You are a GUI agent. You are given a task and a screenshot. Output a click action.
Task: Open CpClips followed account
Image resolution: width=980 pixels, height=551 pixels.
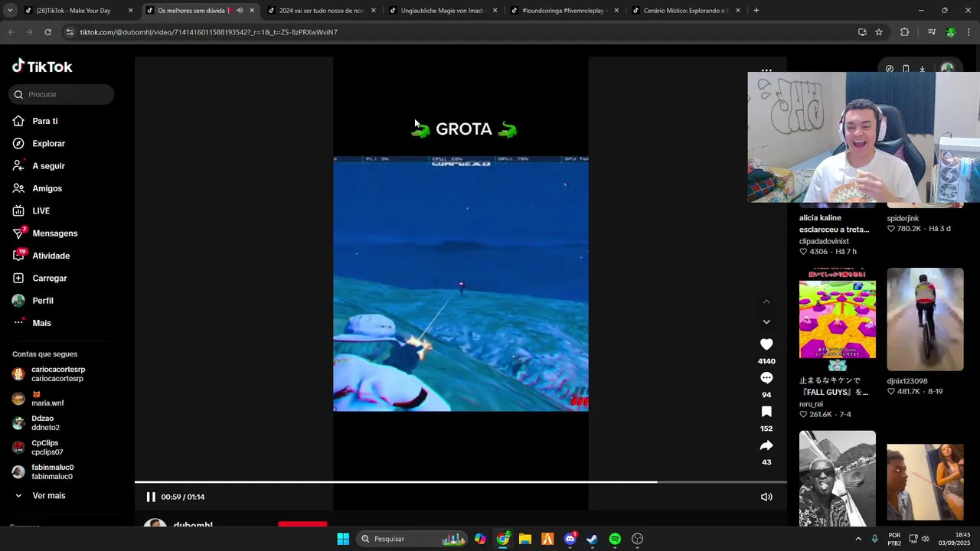click(38, 448)
